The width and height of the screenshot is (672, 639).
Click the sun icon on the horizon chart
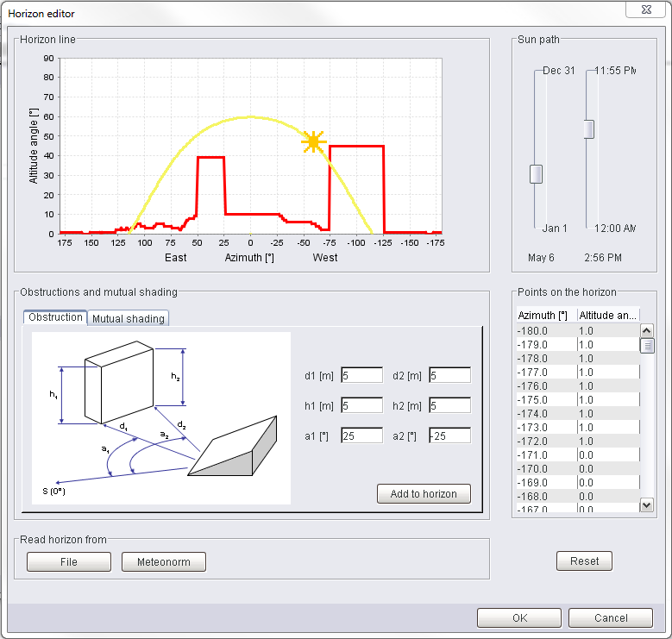313,142
